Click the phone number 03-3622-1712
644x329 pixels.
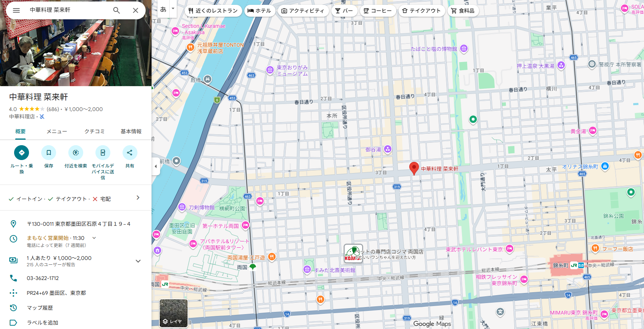(x=43, y=278)
